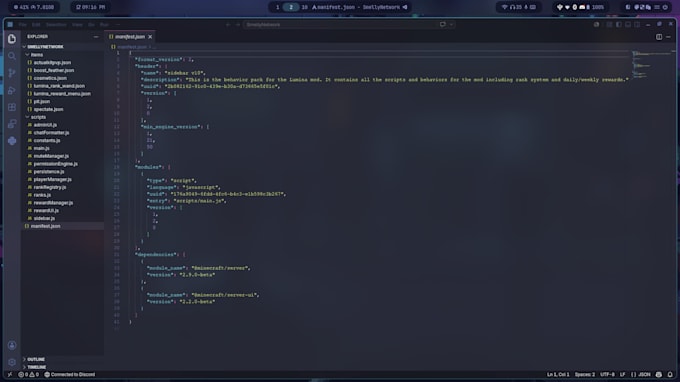Expand the TIMELINE section
This screenshot has width=680, height=382.
[x=36, y=367]
